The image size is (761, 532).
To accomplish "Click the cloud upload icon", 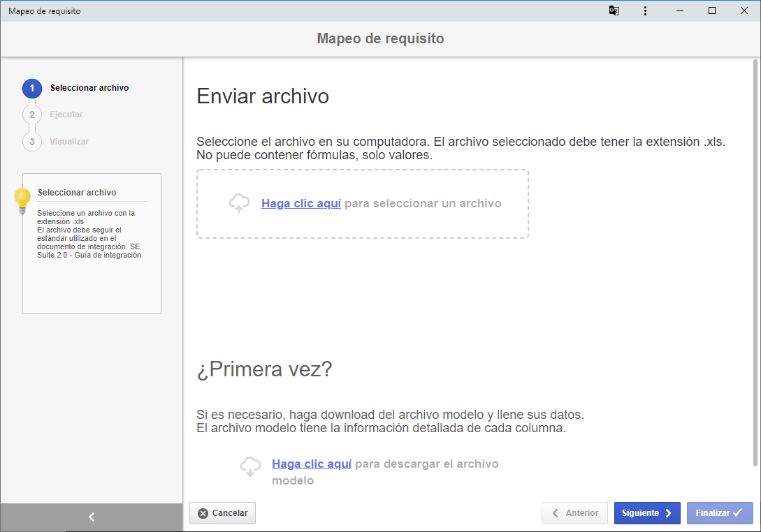I will 239,204.
